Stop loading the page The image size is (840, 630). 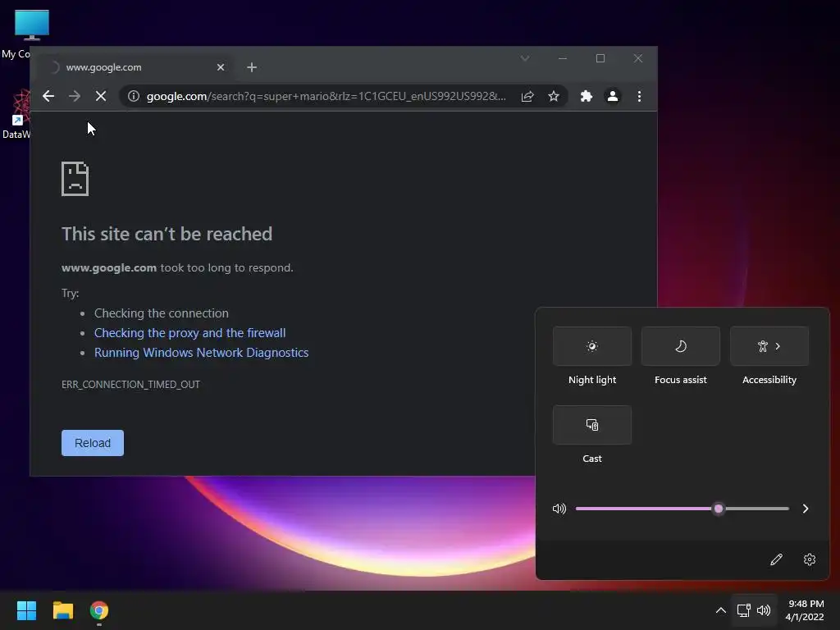click(101, 97)
